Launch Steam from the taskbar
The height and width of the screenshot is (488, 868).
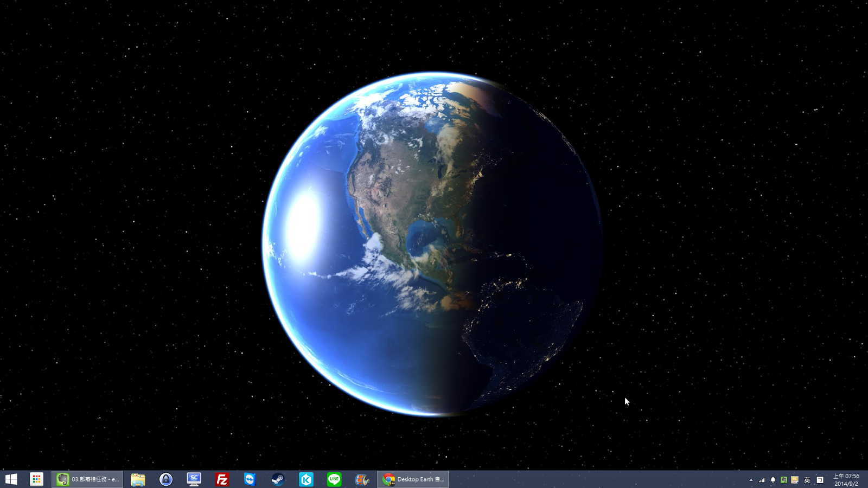pyautogui.click(x=278, y=479)
